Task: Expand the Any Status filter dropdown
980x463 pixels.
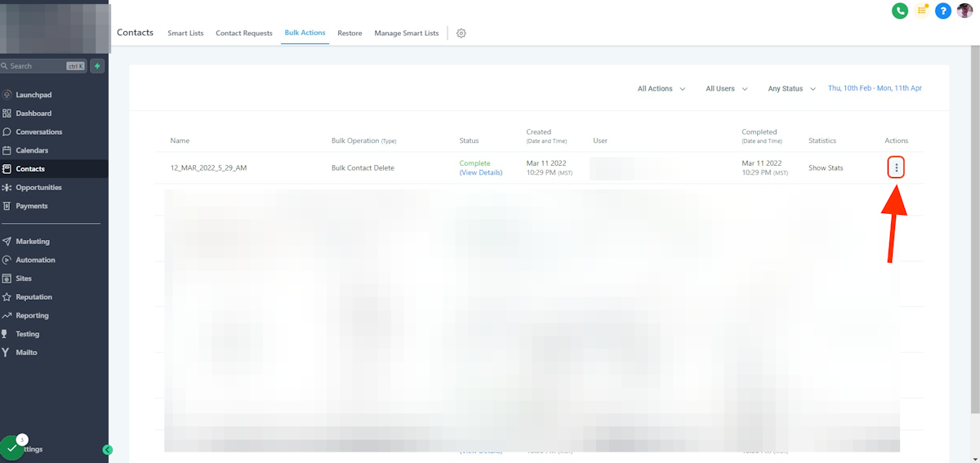Action: (791, 88)
